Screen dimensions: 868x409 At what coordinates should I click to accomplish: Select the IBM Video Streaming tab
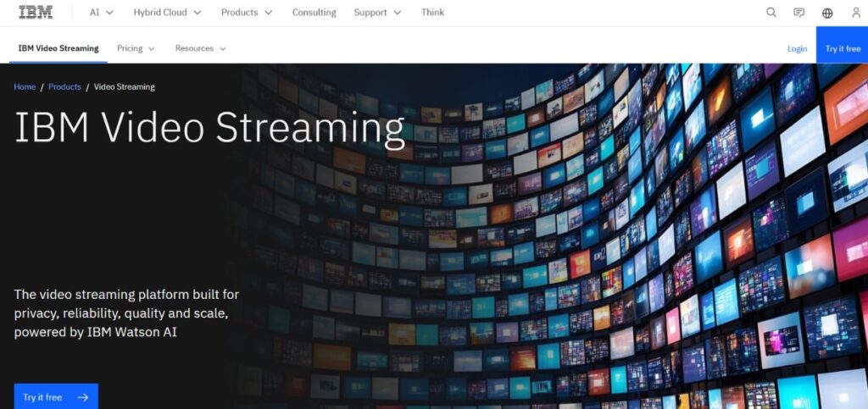58,48
